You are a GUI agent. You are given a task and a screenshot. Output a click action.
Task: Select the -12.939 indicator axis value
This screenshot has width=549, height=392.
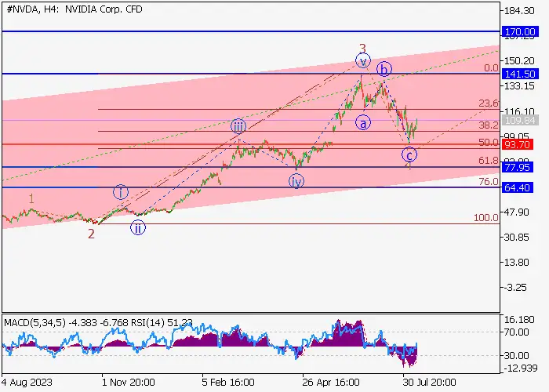[x=520, y=368]
